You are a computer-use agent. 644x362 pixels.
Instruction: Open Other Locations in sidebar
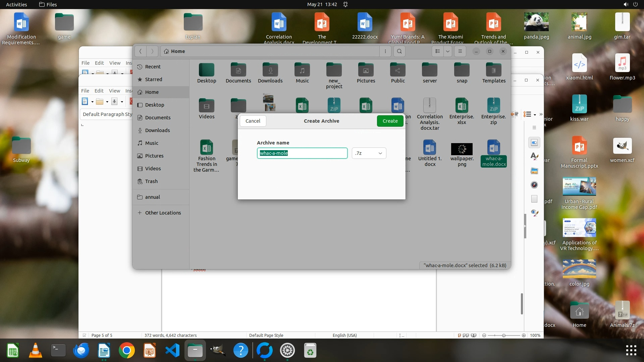tap(163, 213)
